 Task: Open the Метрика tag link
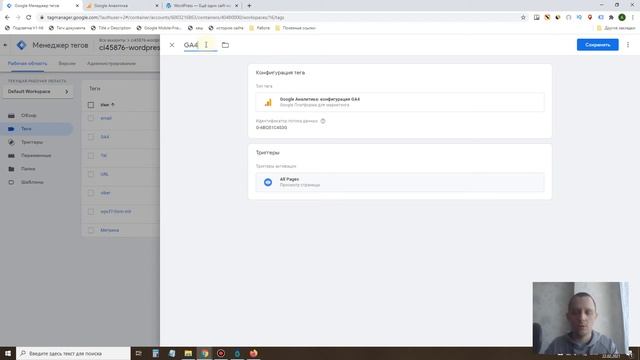pyautogui.click(x=109, y=230)
